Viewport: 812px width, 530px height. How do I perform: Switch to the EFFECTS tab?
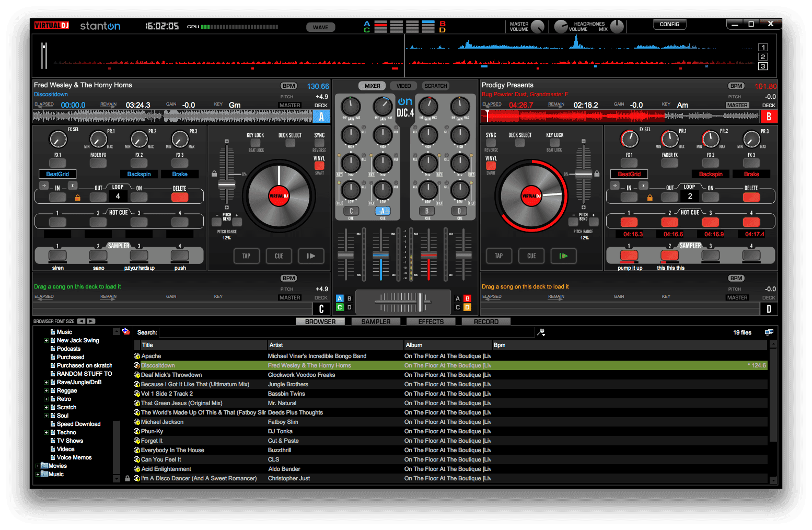click(x=431, y=321)
